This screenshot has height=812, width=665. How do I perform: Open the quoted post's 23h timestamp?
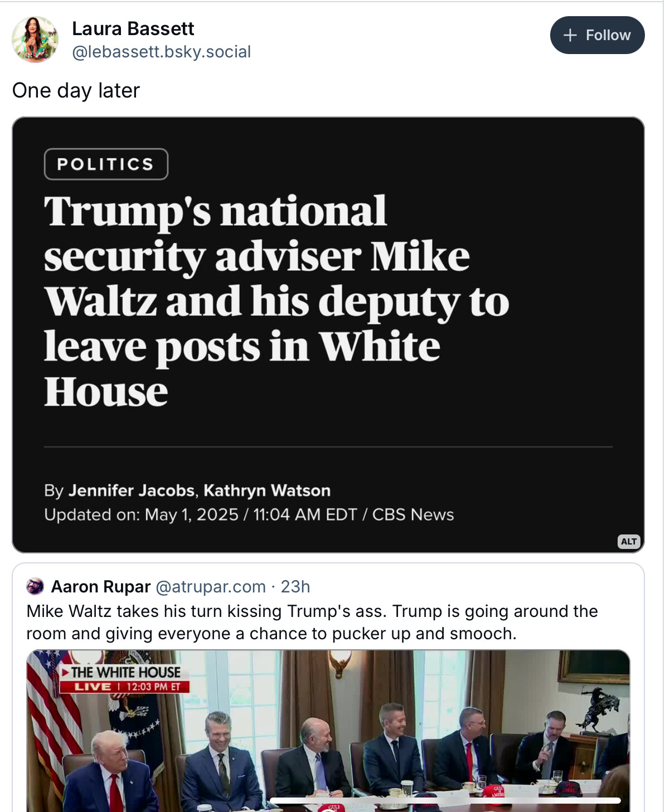coord(295,586)
